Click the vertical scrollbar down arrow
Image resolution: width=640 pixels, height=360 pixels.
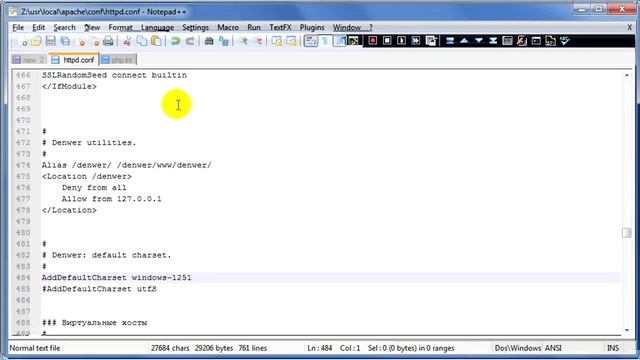click(x=627, y=330)
